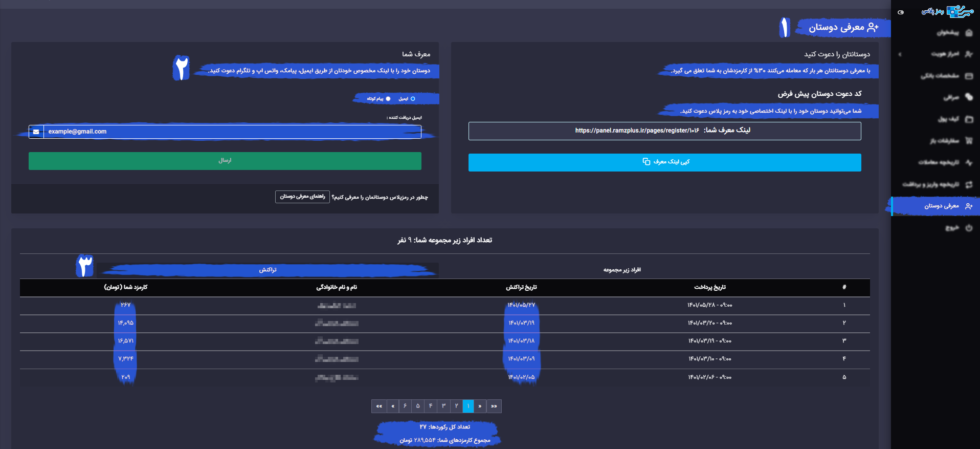The image size is (980, 449).
Task: Go to pagination page ۵
Action: pyautogui.click(x=418, y=406)
